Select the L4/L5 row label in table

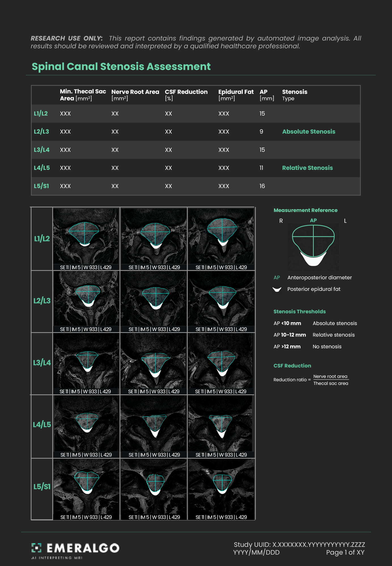42,168
